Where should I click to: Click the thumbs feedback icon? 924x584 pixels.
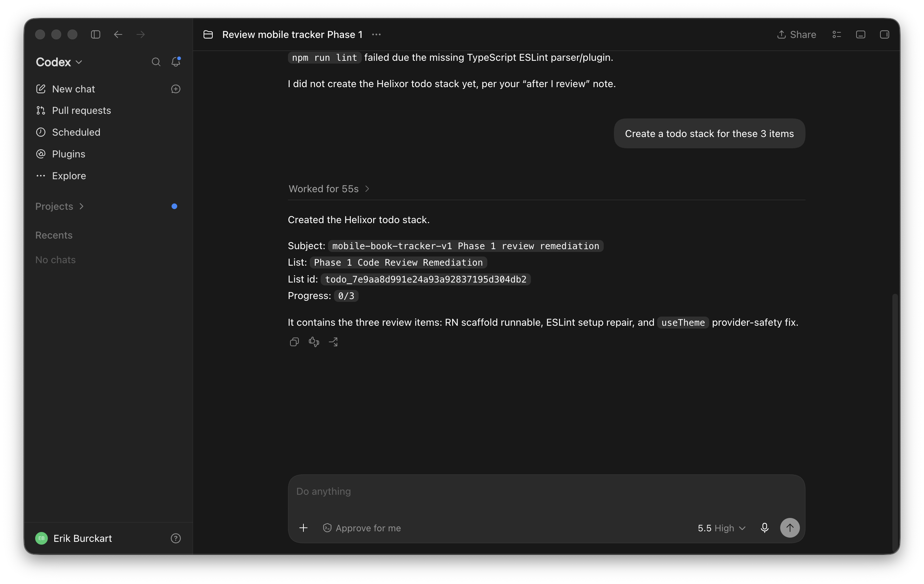pos(314,342)
